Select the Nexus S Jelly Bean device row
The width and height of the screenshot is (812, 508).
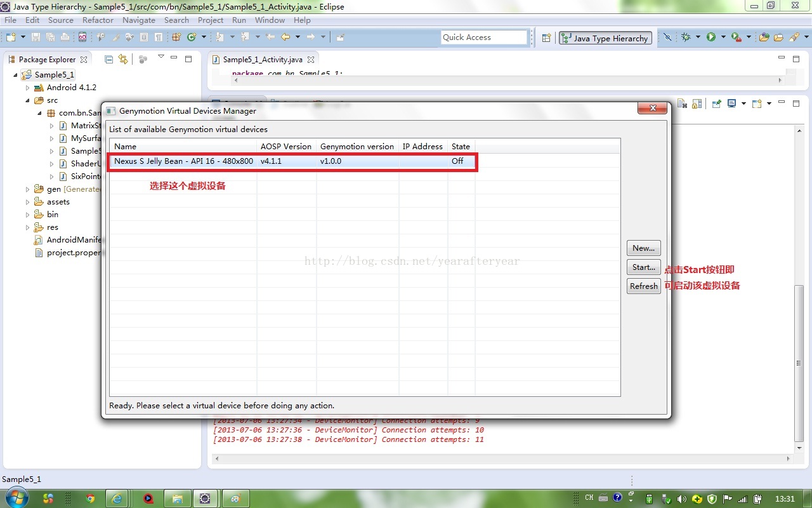(292, 161)
